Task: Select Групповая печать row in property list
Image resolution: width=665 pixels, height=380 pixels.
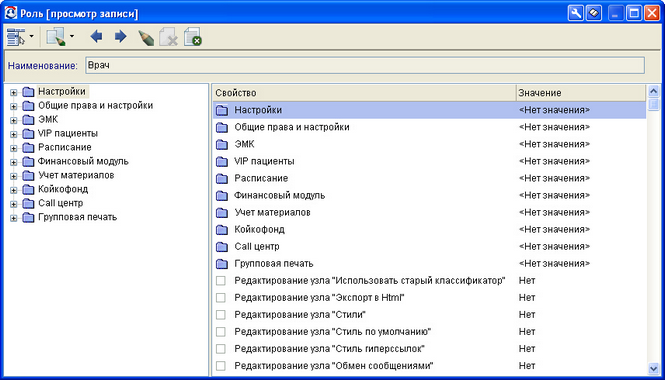Action: tap(429, 263)
